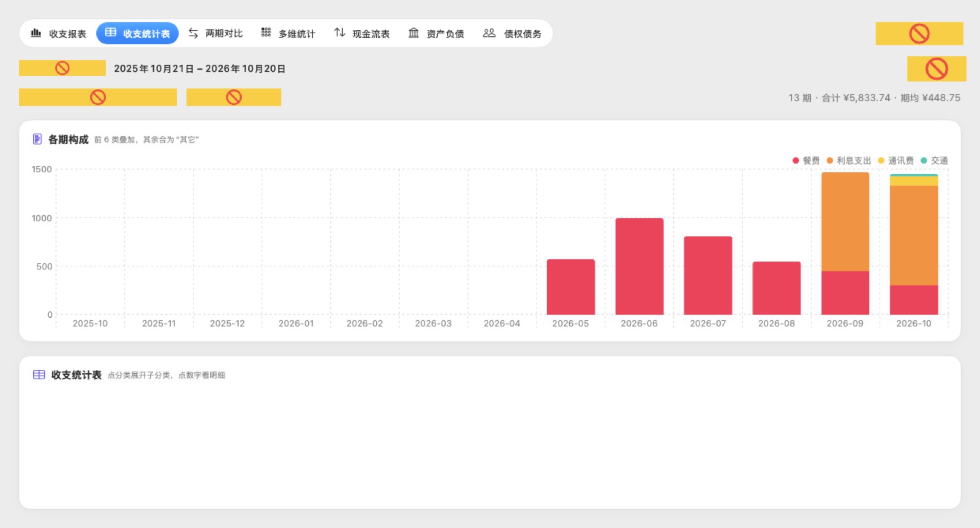Click the 2026-04 x-axis label
The image size is (980, 528).
pyautogui.click(x=502, y=323)
